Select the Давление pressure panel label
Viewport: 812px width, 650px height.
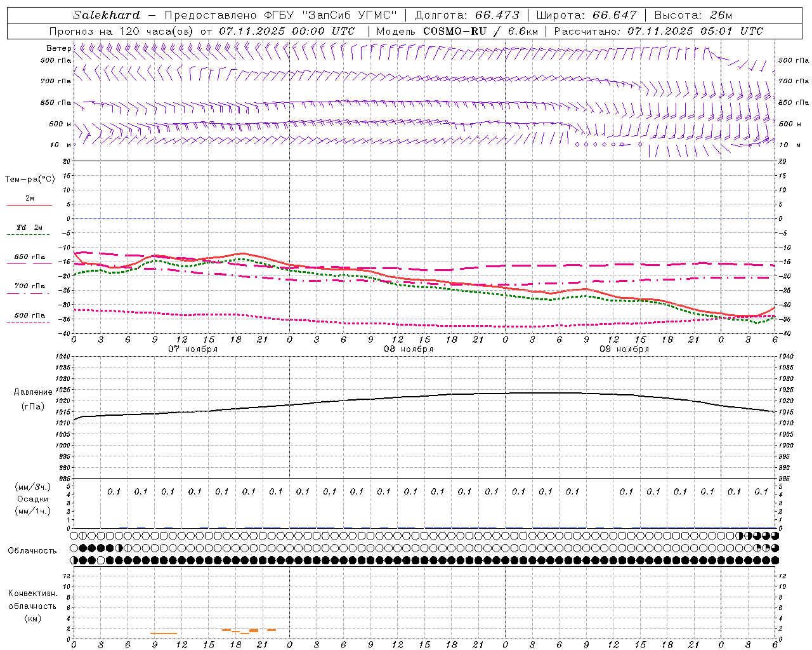33,392
